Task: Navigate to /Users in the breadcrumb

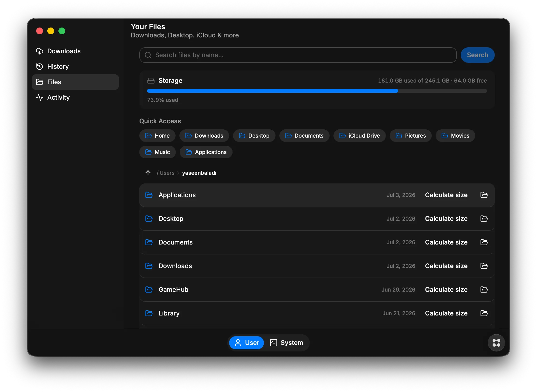Action: [165, 173]
